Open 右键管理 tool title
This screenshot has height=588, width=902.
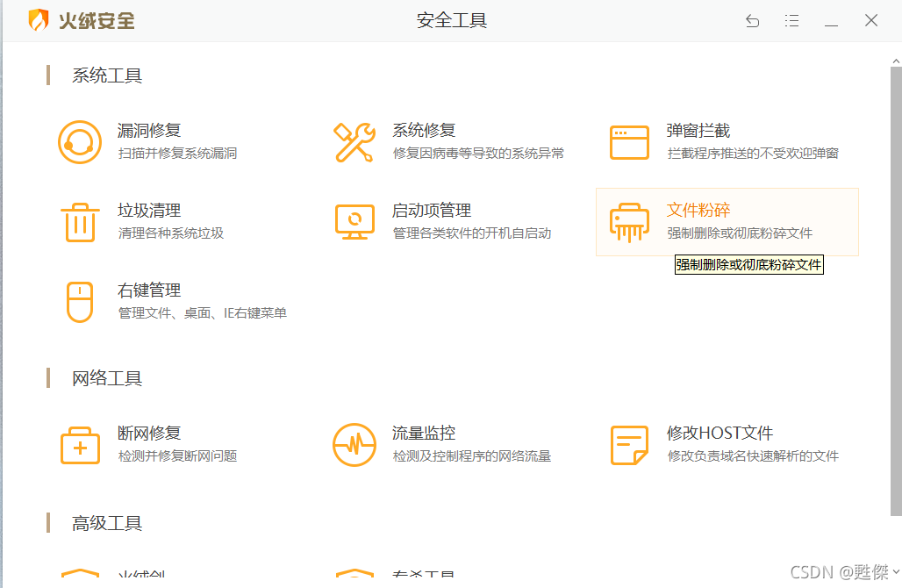(149, 290)
